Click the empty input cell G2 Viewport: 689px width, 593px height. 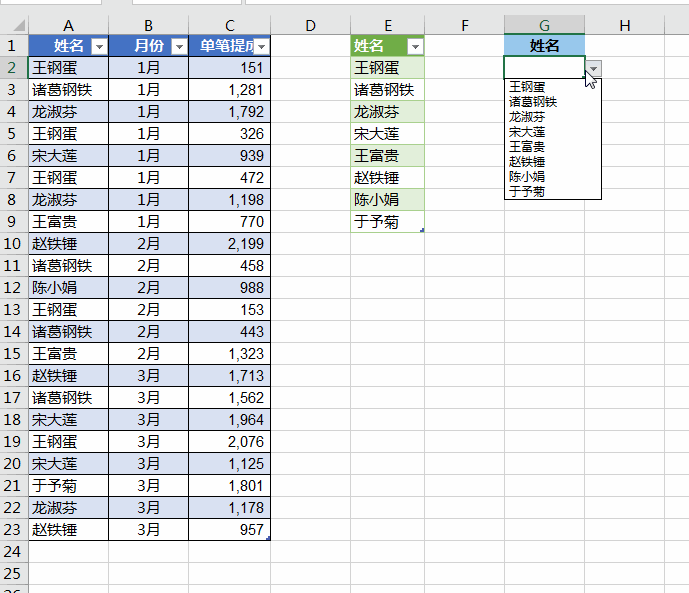tap(544, 68)
